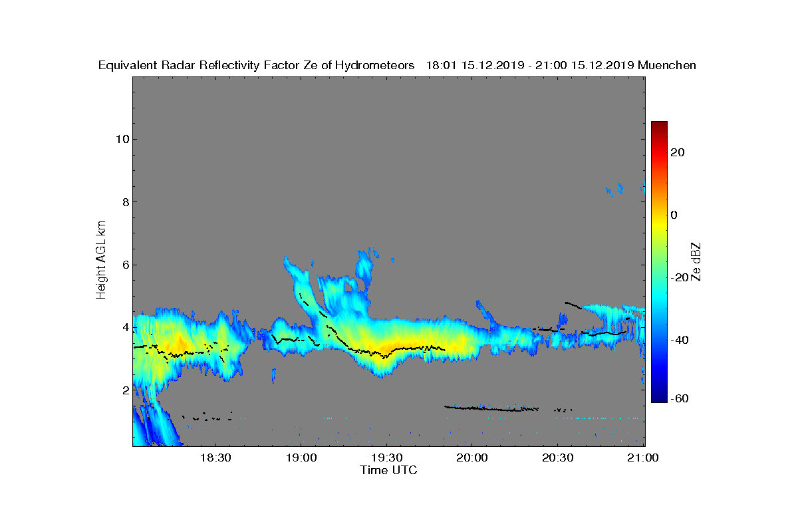Click the 20:00 time tick label
Image resolution: width=798 pixels, height=532 pixels.
pos(472,458)
